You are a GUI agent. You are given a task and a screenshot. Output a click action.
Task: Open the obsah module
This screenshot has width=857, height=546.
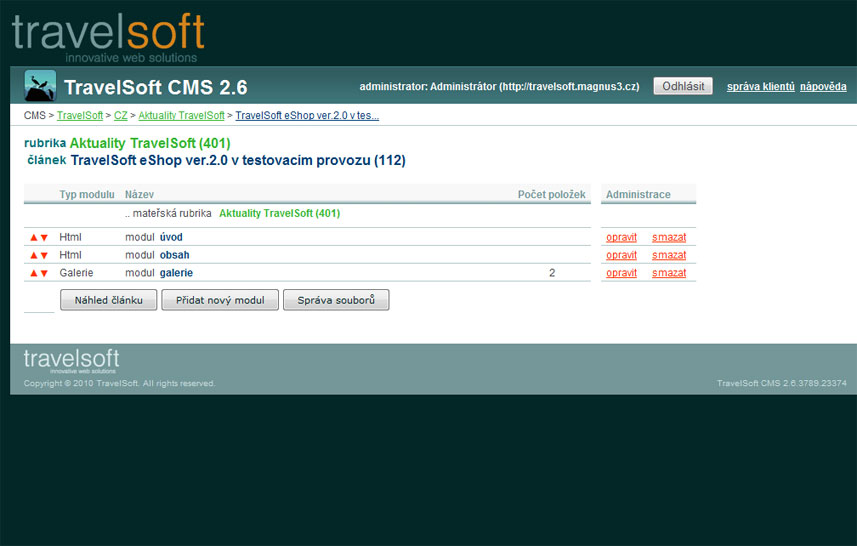(x=174, y=255)
